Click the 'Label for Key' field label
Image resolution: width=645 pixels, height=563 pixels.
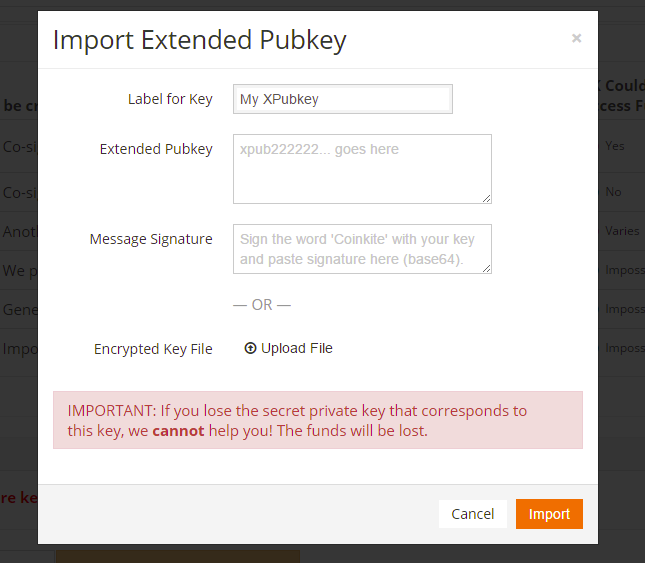point(170,99)
